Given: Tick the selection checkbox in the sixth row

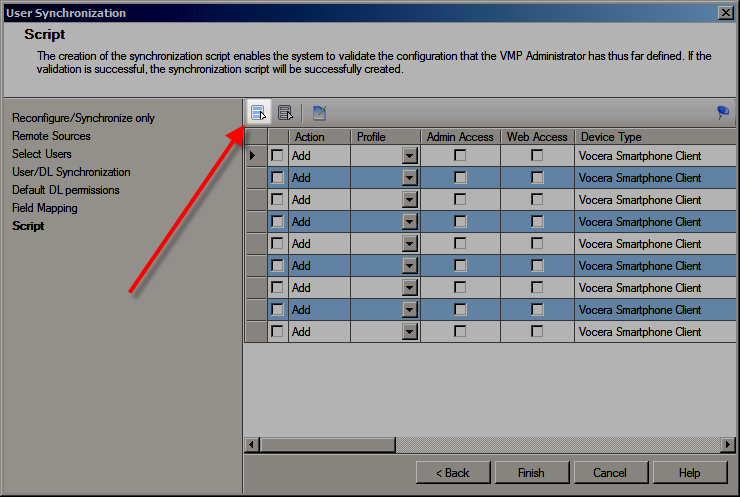Looking at the screenshot, I should click(277, 266).
